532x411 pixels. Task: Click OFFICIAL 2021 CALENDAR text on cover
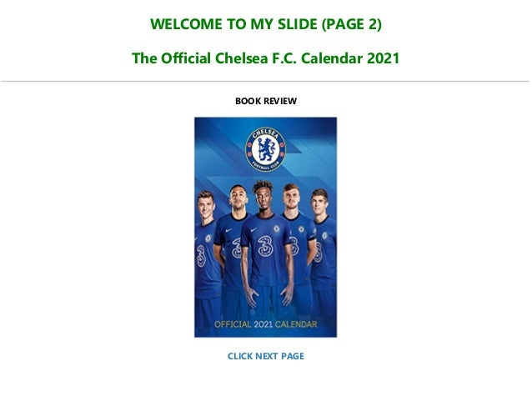[266, 324]
